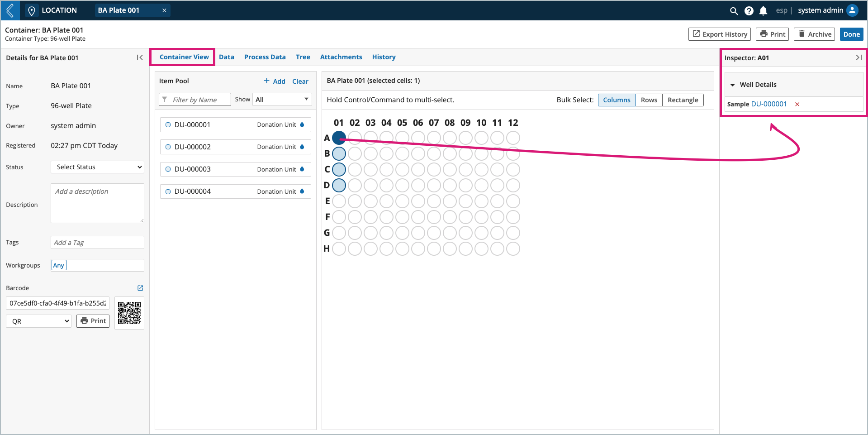Click droplet icon for DU-000001
The height and width of the screenshot is (435, 868).
tap(302, 124)
